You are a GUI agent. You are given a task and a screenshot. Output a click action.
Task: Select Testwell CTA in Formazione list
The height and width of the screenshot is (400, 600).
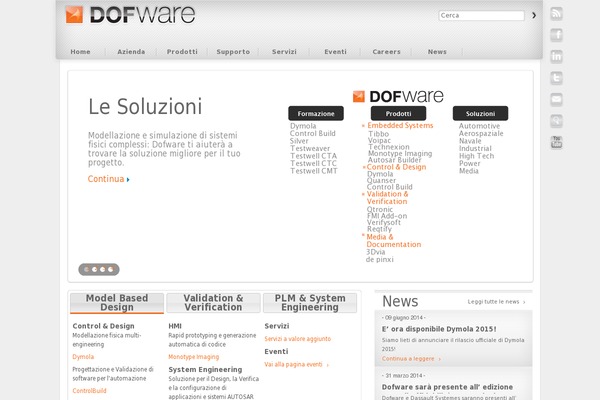coord(313,156)
